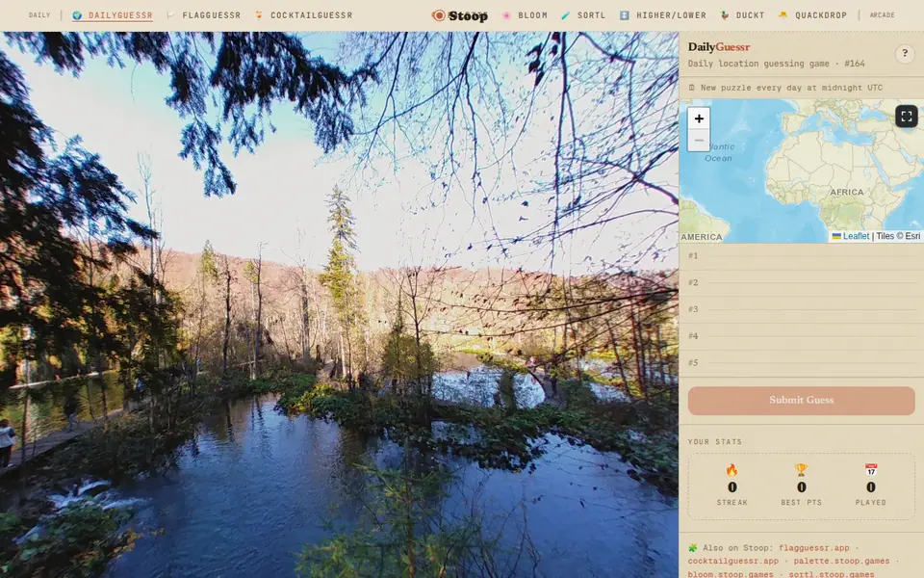The height and width of the screenshot is (578, 924).
Task: Open Higher/Lower game
Action: tap(663, 15)
